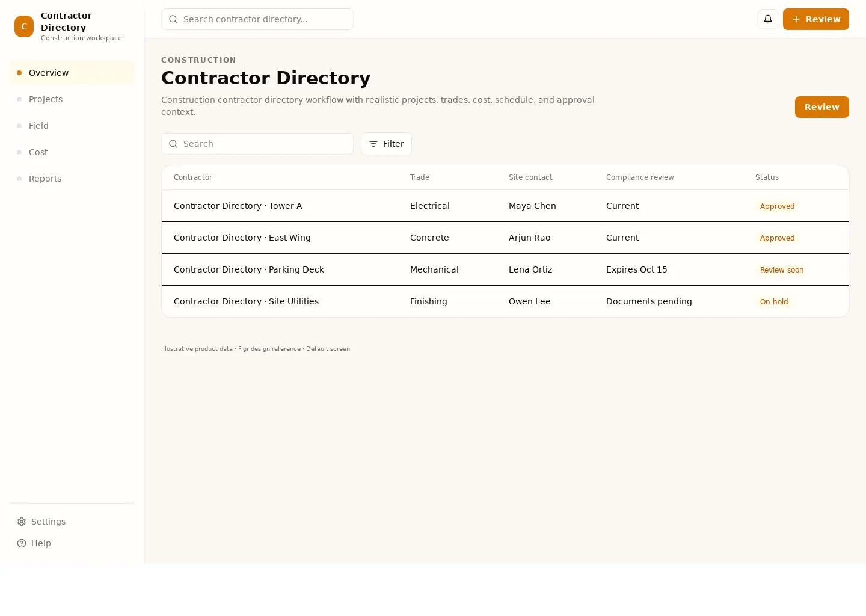Click the Electrical trade cell

tap(429, 206)
